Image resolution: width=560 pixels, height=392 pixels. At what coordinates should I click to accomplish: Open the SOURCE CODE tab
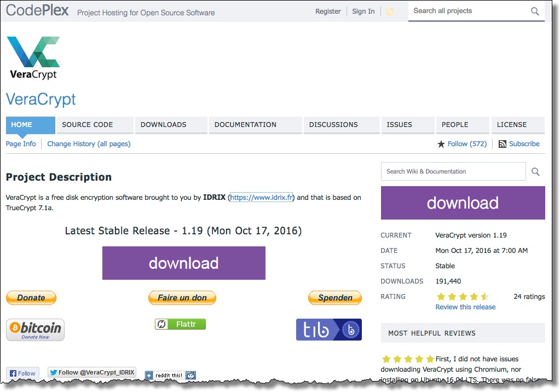[86, 124]
